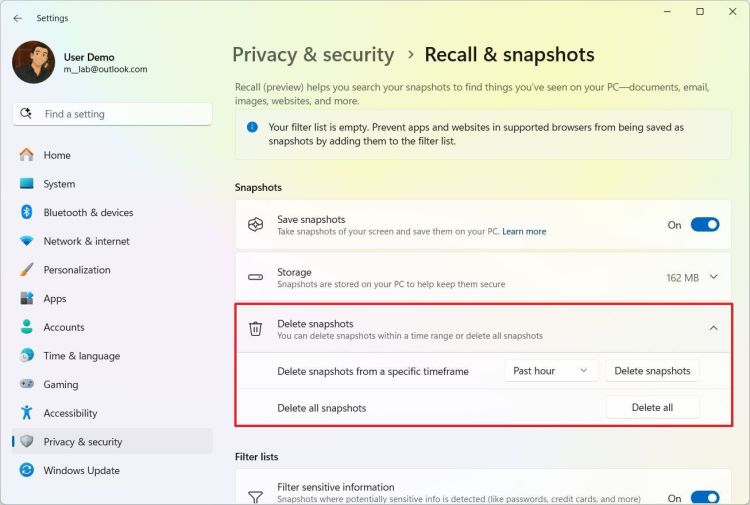Select Accessibility in the sidebar
The image size is (750, 505).
coord(70,413)
